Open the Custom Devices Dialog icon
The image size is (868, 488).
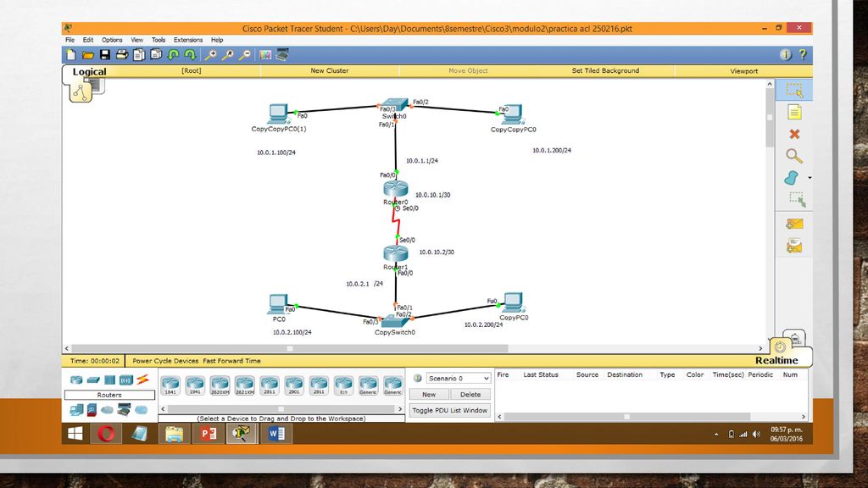[x=282, y=55]
